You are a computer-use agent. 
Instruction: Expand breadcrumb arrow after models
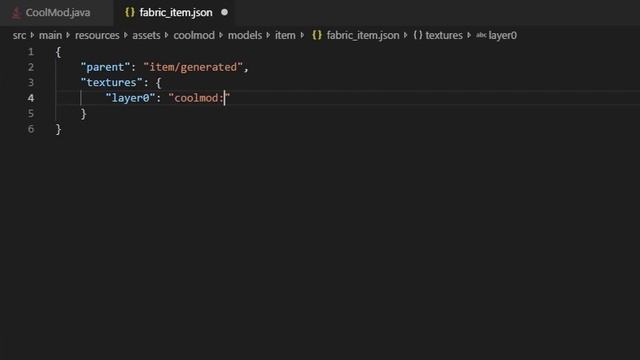[268, 36]
